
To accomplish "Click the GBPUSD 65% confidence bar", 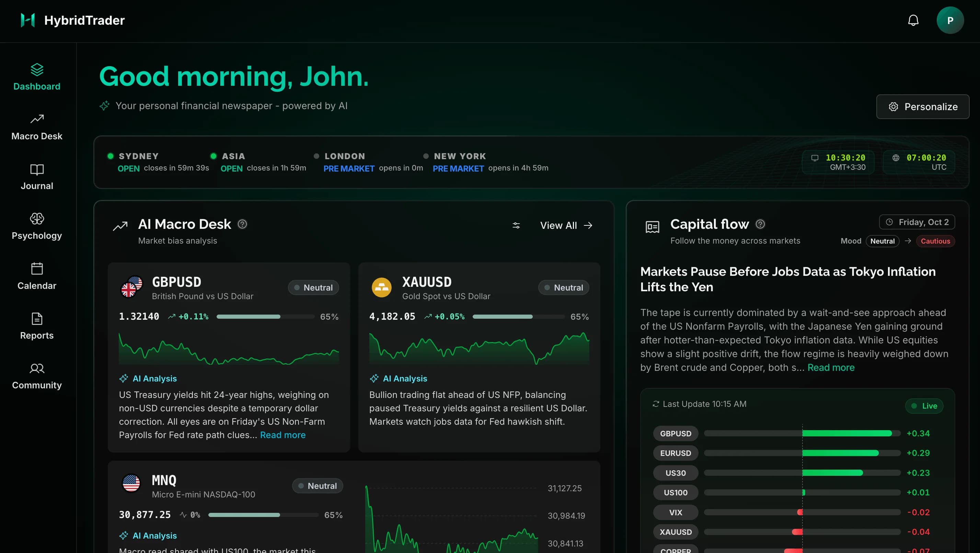I will (x=266, y=316).
